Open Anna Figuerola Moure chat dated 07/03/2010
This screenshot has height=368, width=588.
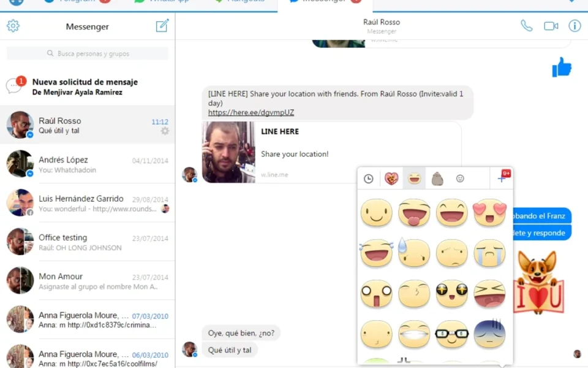pyautogui.click(x=88, y=320)
